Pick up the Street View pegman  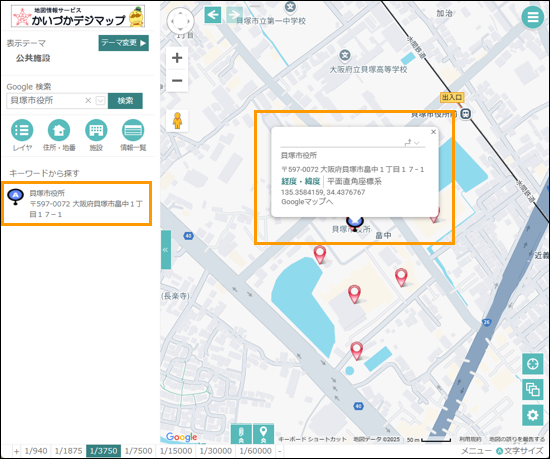pyautogui.click(x=177, y=121)
